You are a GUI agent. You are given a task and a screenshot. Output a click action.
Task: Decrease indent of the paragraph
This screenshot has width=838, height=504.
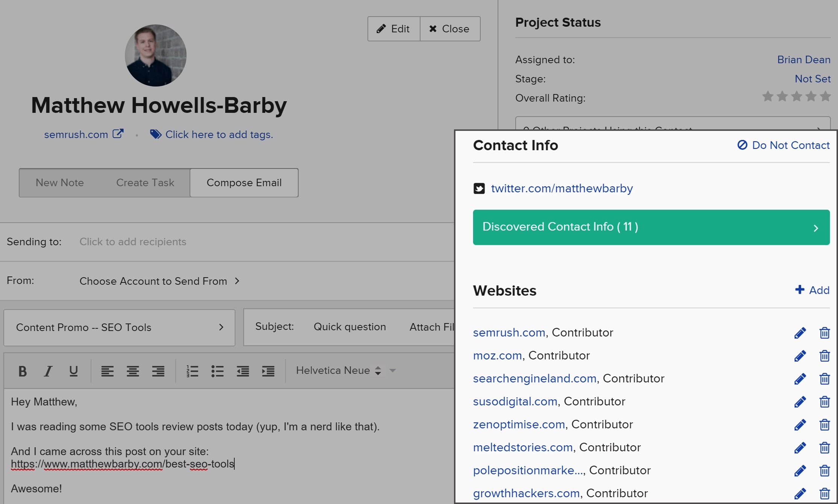tap(243, 371)
